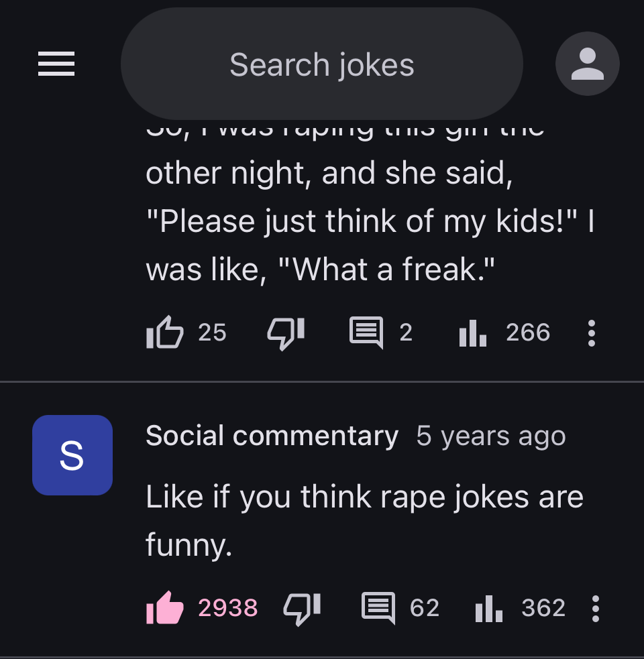Open your profile avatar icon
The width and height of the screenshot is (644, 659).
pyautogui.click(x=588, y=64)
